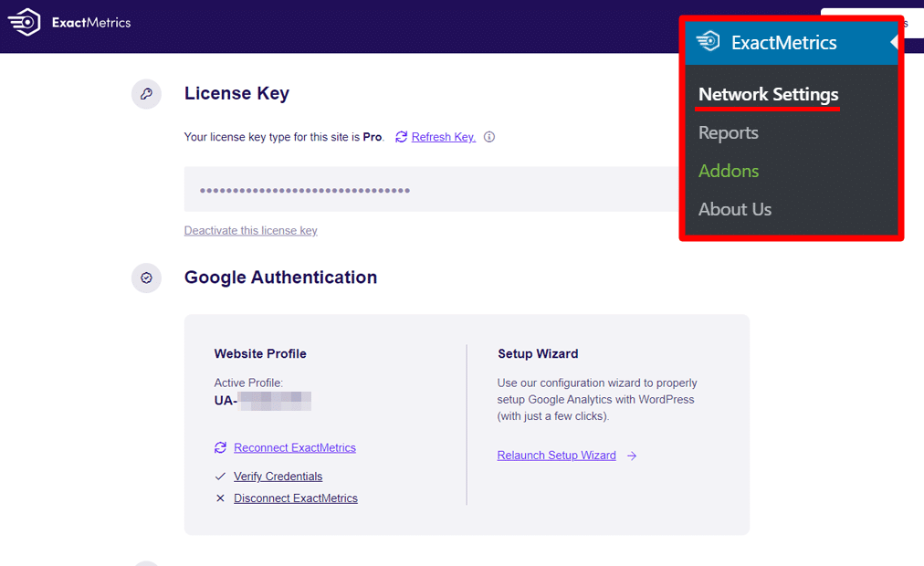Screen dimensions: 924x566
Task: Click the Relaunch Setup Wizard link
Action: pyautogui.click(x=556, y=456)
